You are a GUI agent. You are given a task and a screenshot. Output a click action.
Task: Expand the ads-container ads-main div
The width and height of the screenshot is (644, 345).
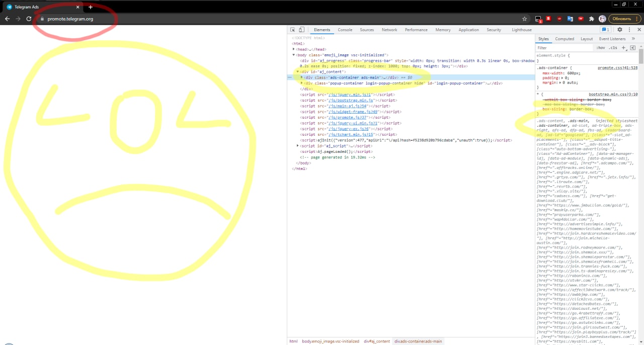[x=302, y=77]
